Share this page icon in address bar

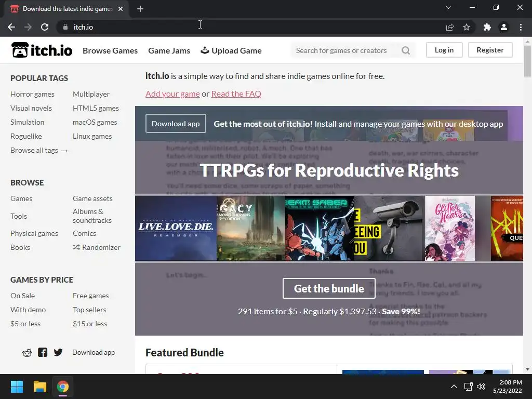click(x=450, y=27)
